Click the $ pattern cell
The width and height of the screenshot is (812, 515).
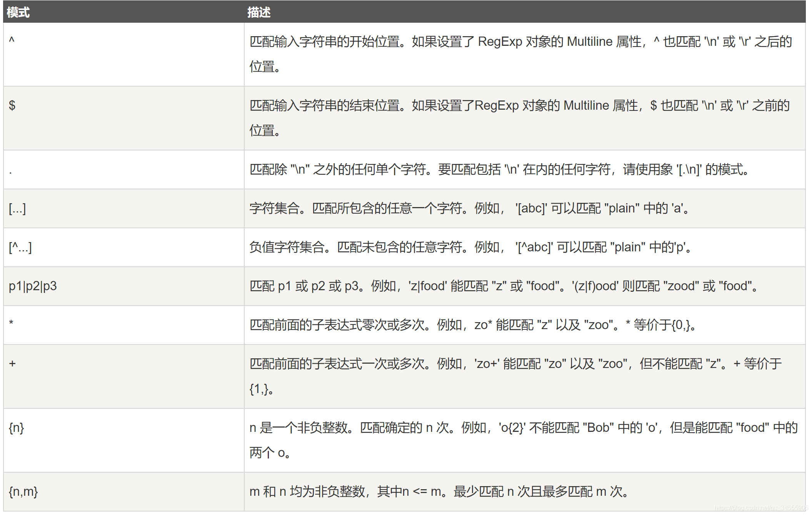coord(12,105)
